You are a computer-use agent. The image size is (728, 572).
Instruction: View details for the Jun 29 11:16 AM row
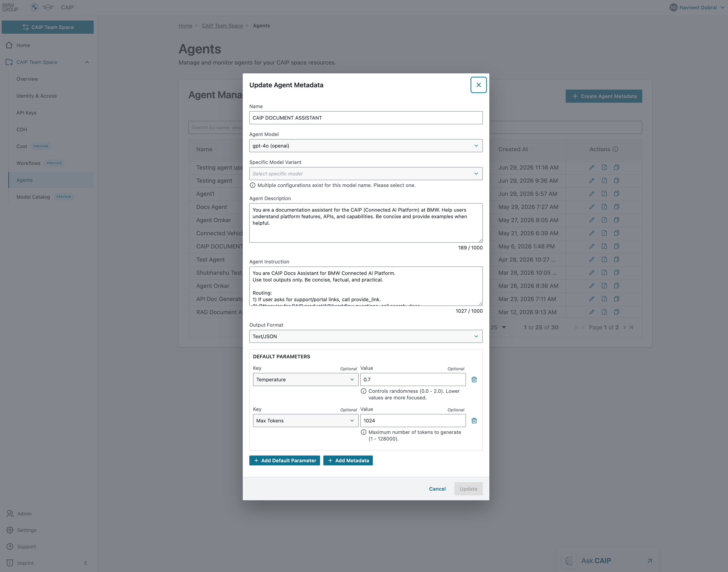(x=604, y=167)
